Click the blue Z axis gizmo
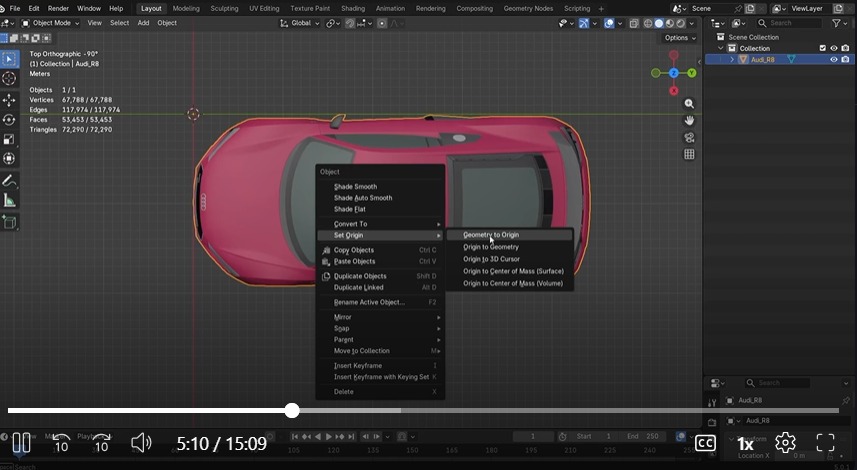The image size is (857, 470). (x=673, y=73)
